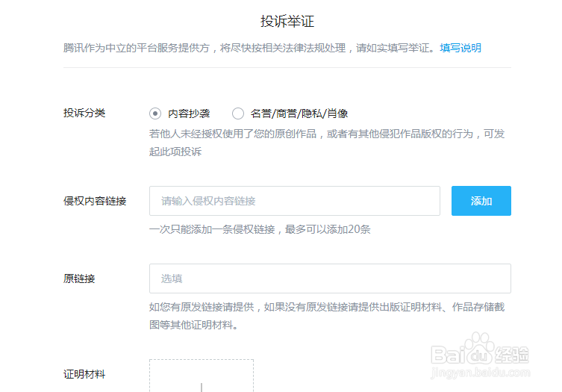
Task: Click the 投诉分类 label
Action: pos(84,113)
